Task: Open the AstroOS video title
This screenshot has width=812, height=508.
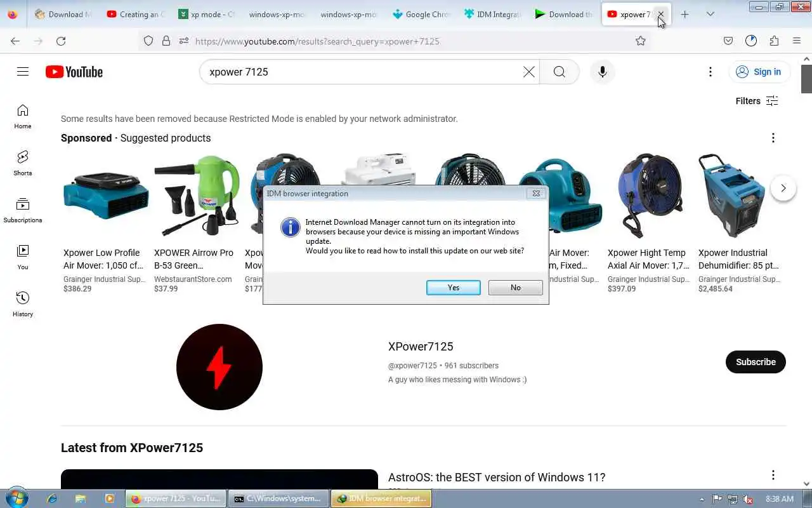Action: 497,478
